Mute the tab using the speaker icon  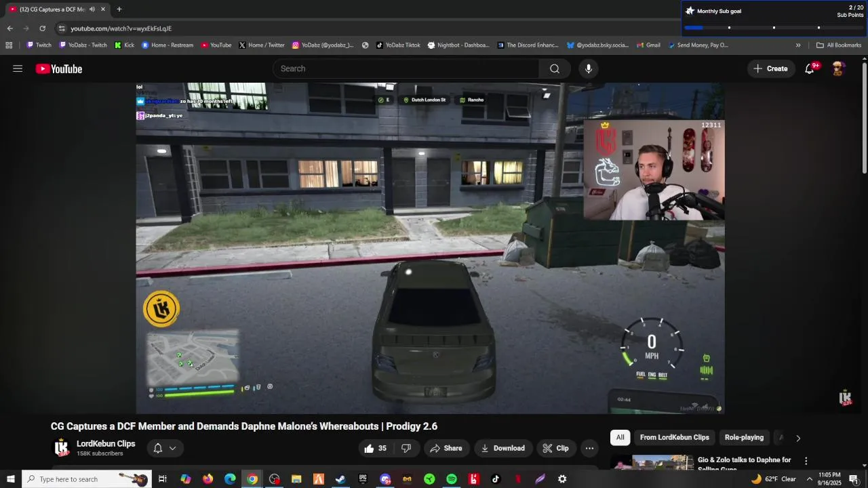[92, 9]
